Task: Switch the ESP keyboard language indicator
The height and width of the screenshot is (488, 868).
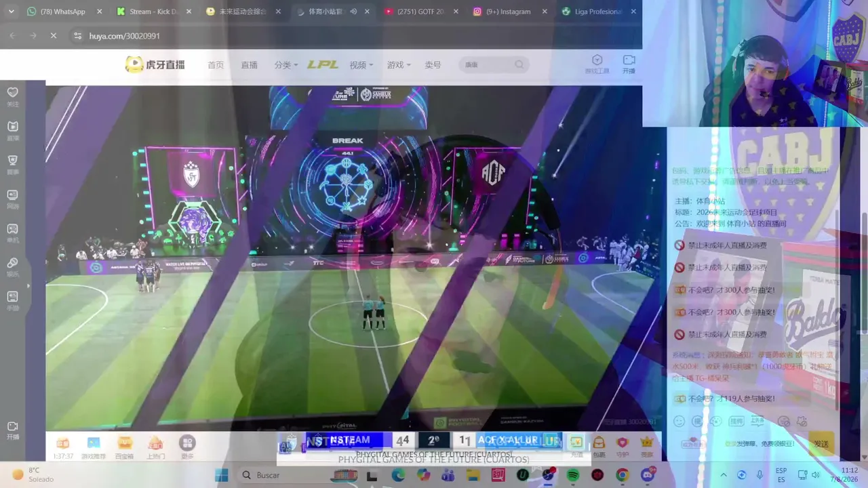Action: [x=781, y=474]
